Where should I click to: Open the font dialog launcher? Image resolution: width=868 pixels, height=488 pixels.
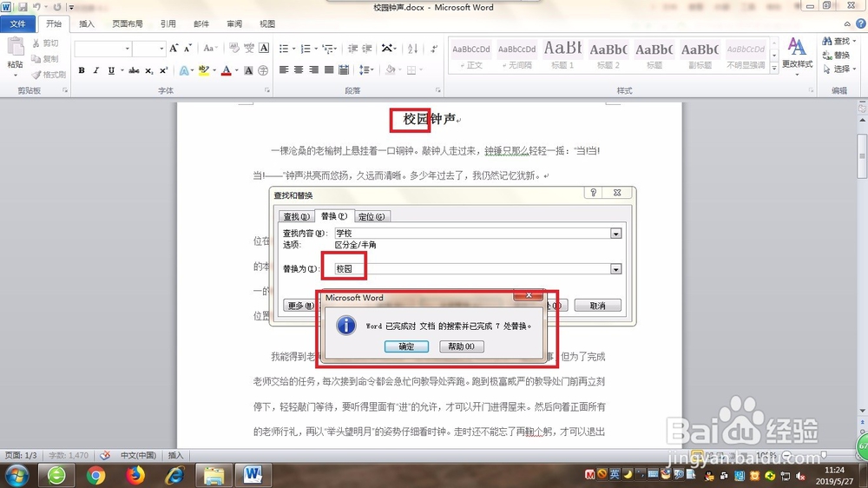(267, 89)
